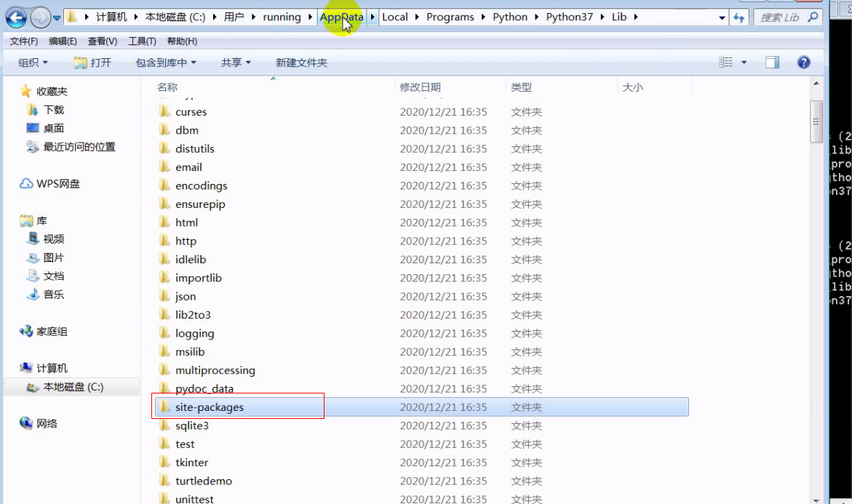Select 最近访问的位置 in navigation pane
This screenshot has width=852, height=504.
click(79, 147)
